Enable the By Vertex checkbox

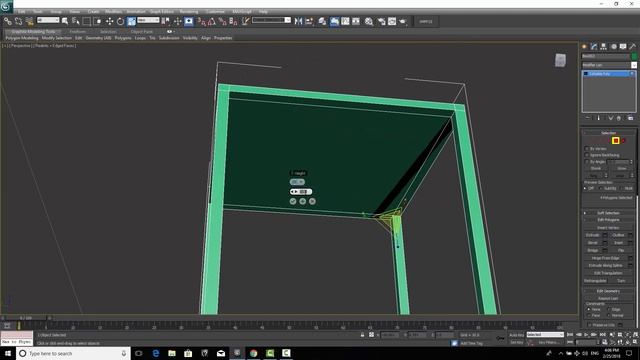tap(587, 149)
